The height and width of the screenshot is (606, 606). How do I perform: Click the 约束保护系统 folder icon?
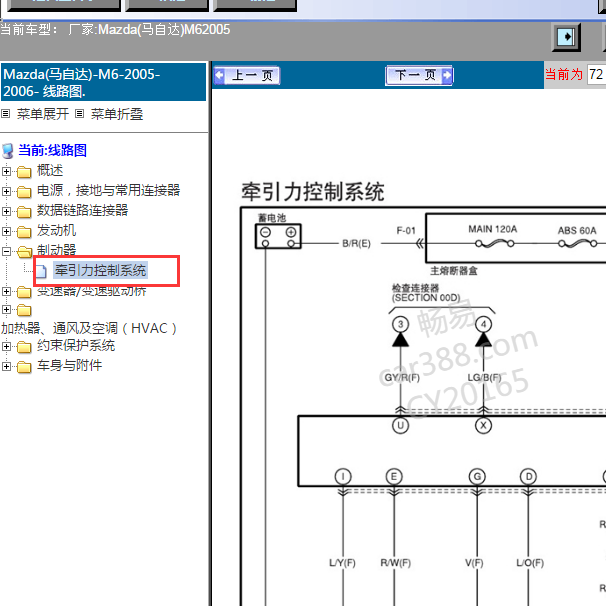(x=24, y=347)
